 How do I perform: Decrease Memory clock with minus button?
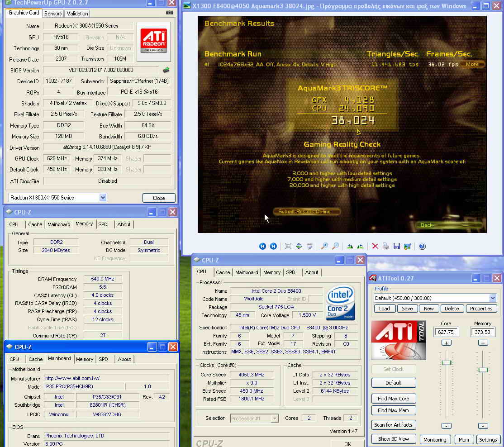482,426
